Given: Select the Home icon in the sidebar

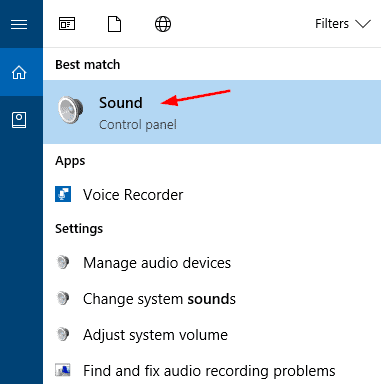Looking at the screenshot, I should (19, 72).
